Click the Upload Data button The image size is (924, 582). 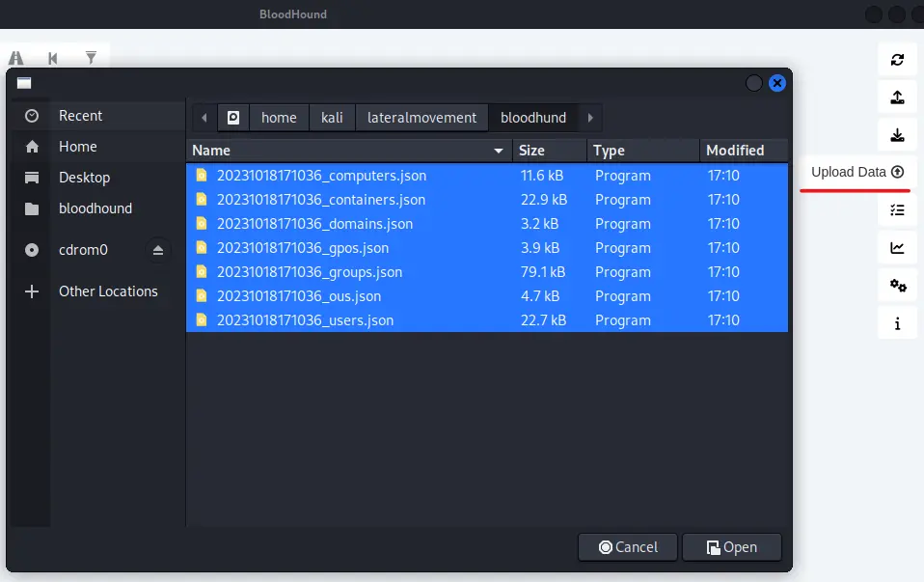tap(857, 173)
